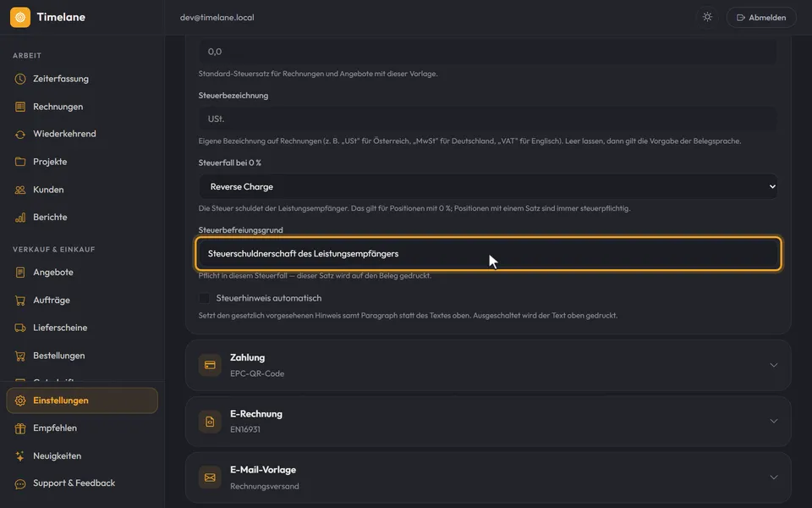Enable the Steuerhinweis automatisch checkbox
The height and width of the screenshot is (508, 812).
(x=204, y=298)
